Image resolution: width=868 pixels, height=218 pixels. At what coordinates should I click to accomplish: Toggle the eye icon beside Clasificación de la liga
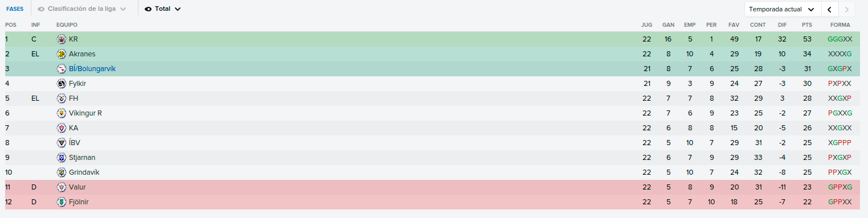41,9
